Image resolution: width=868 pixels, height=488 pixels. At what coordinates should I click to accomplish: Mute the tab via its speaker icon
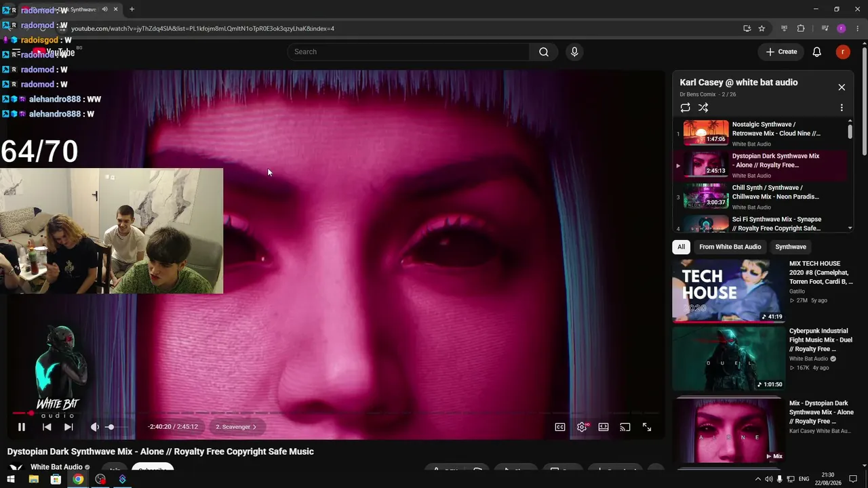point(104,9)
